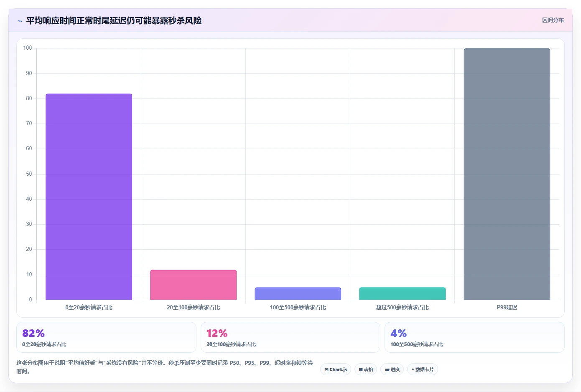Click y-axis tick value 100
The height and width of the screenshot is (392, 581).
[28, 48]
